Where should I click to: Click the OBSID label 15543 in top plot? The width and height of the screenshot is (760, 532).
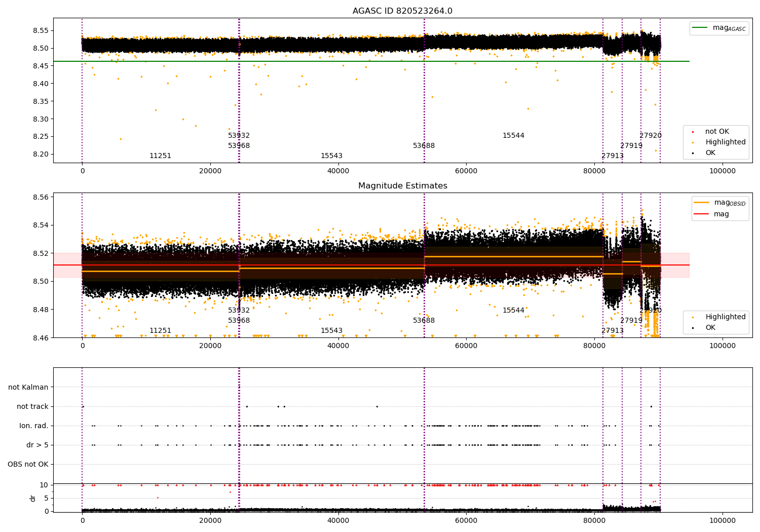point(331,156)
